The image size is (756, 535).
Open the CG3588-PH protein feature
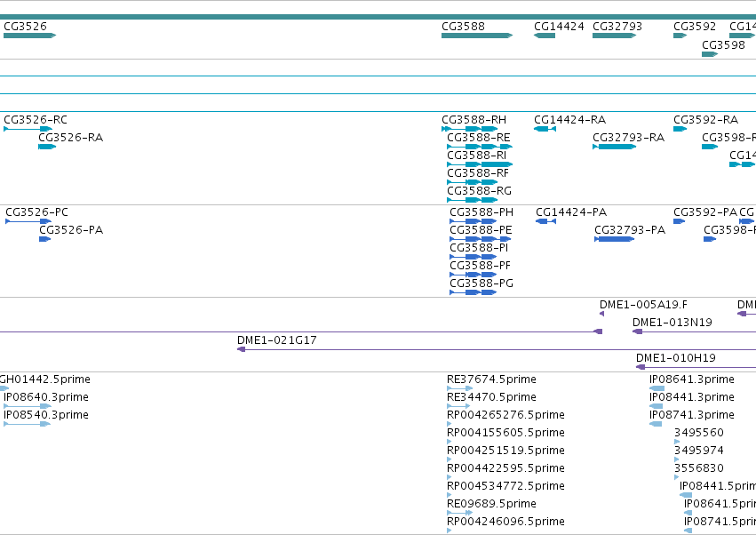click(x=473, y=221)
